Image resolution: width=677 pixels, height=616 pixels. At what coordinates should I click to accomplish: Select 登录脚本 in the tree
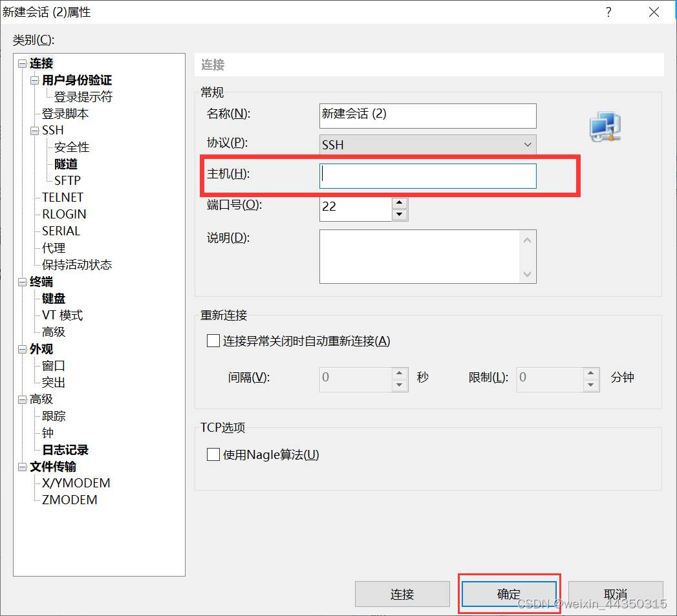[x=65, y=114]
